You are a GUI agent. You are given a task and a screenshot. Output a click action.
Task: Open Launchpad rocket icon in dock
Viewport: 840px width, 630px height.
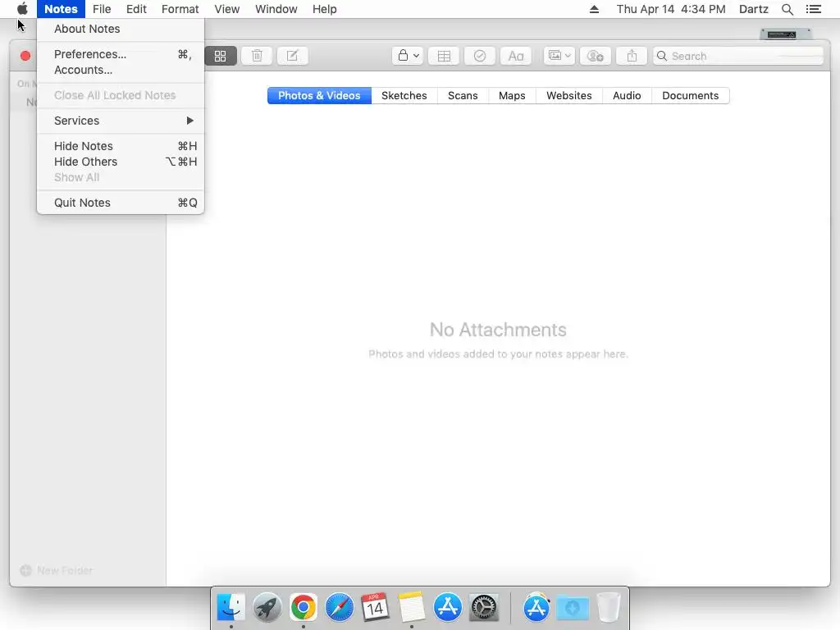pos(267,608)
